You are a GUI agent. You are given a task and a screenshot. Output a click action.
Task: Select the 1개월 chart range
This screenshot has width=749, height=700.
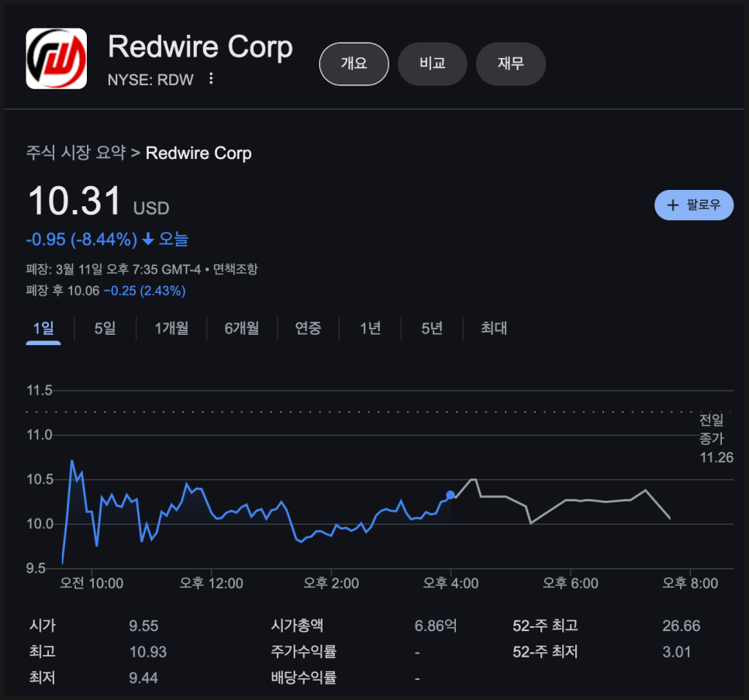click(x=171, y=328)
